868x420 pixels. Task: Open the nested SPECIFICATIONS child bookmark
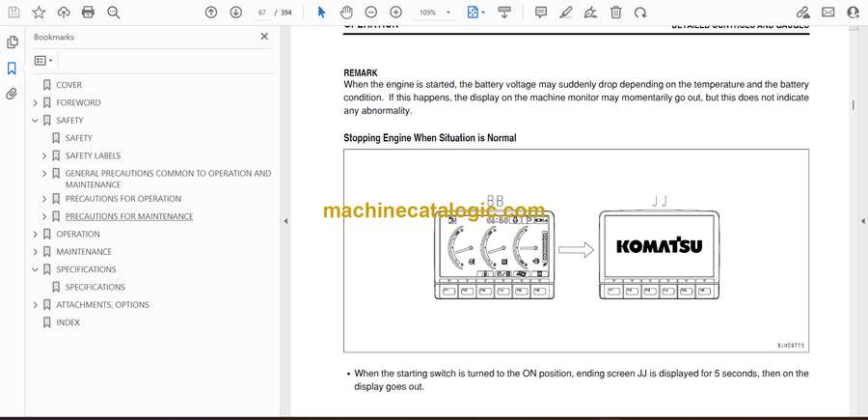click(x=95, y=287)
